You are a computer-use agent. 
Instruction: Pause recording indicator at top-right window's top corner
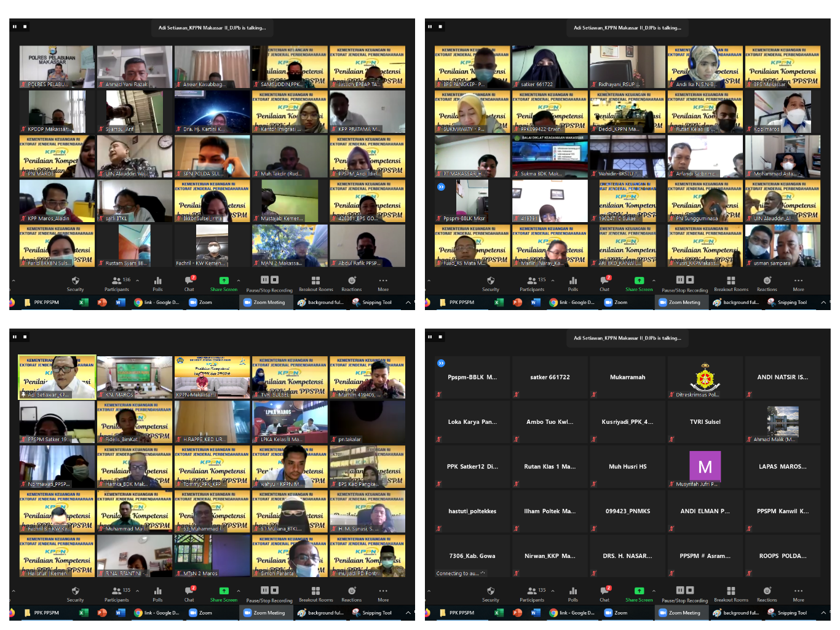coord(430,26)
